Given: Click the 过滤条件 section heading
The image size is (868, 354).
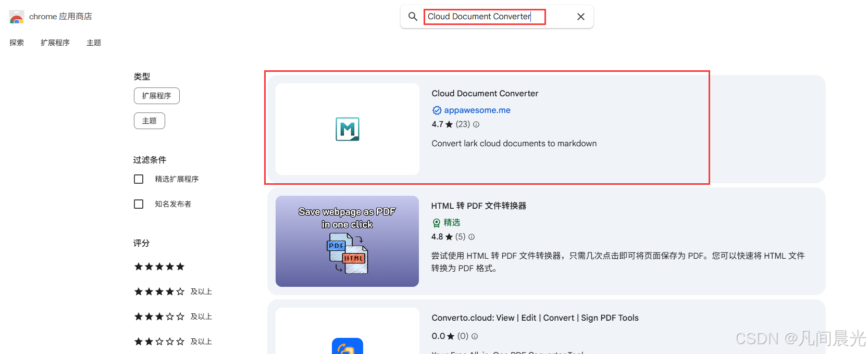Looking at the screenshot, I should [x=150, y=160].
